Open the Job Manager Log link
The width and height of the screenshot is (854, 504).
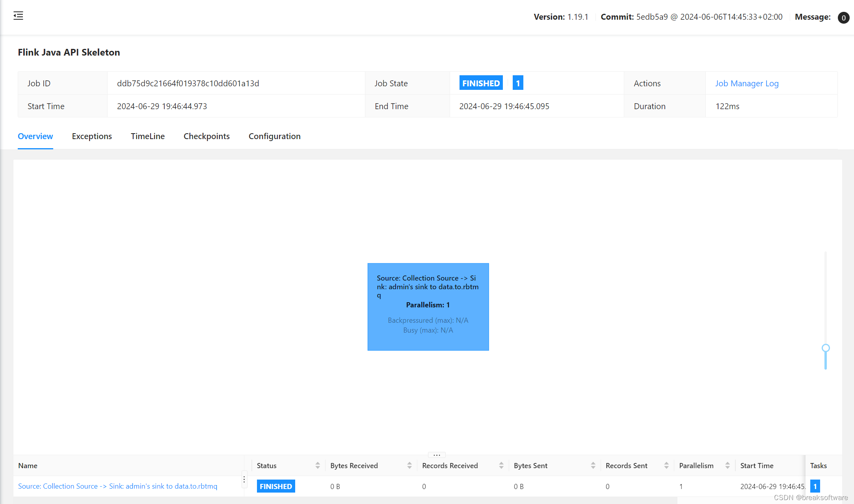pos(747,84)
